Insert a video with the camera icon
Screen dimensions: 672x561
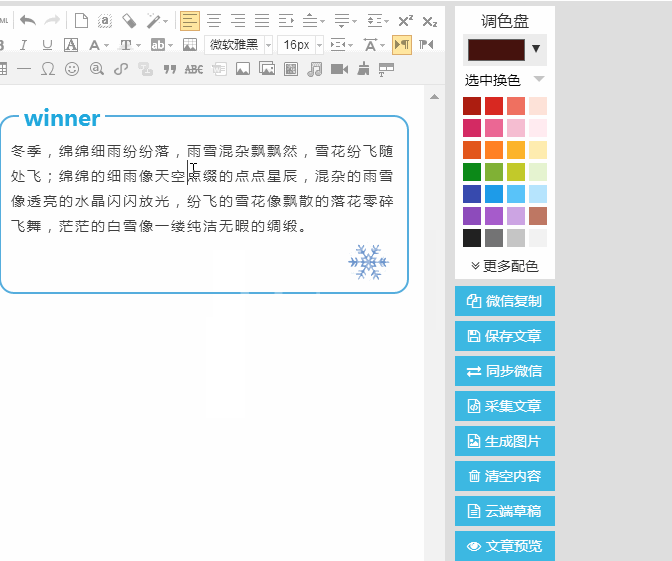point(339,69)
